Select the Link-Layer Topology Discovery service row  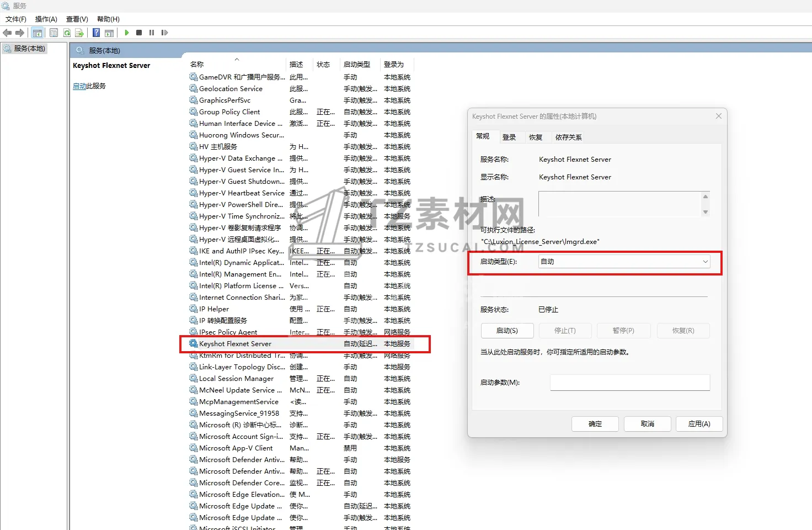coord(301,367)
